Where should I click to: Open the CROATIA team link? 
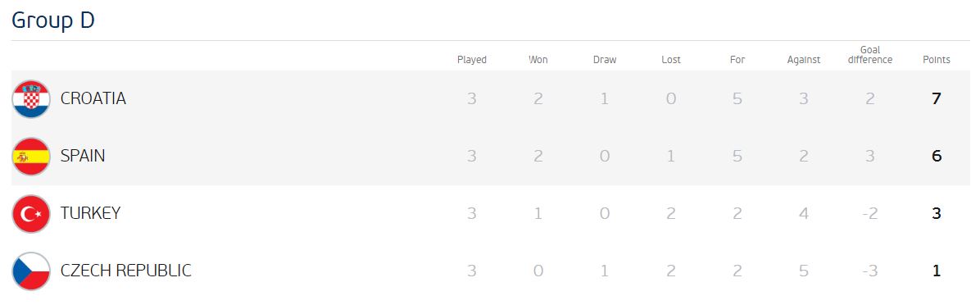click(93, 98)
